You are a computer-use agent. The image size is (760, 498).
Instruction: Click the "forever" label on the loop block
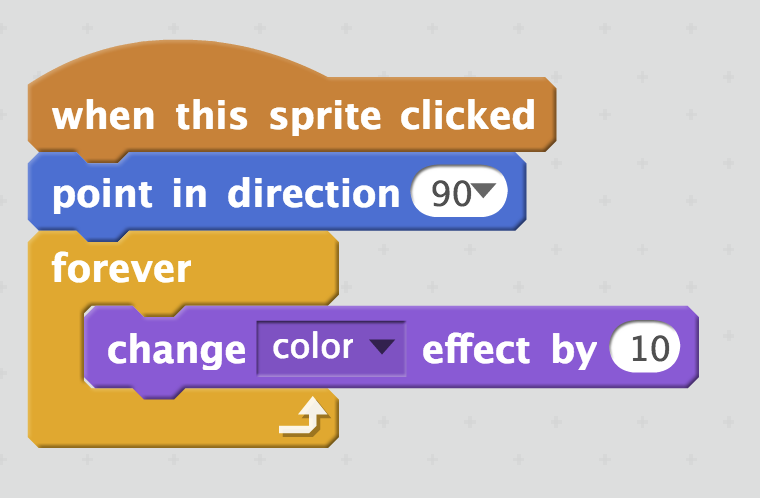pos(121,268)
